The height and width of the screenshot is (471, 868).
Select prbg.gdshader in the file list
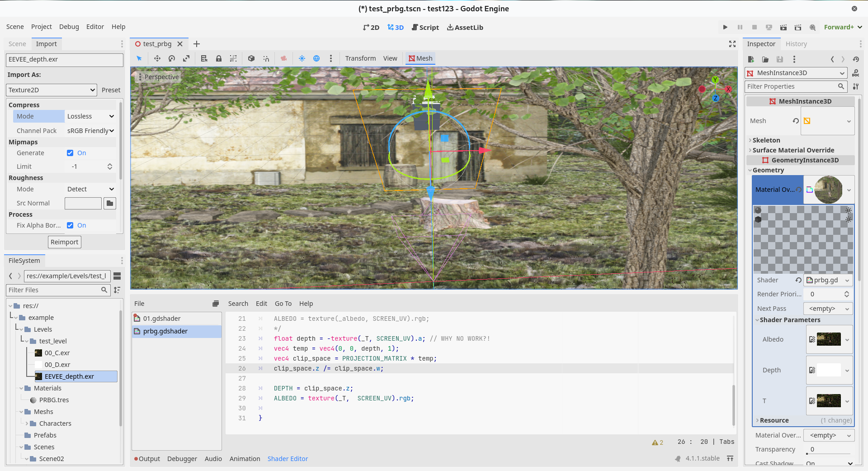point(165,331)
